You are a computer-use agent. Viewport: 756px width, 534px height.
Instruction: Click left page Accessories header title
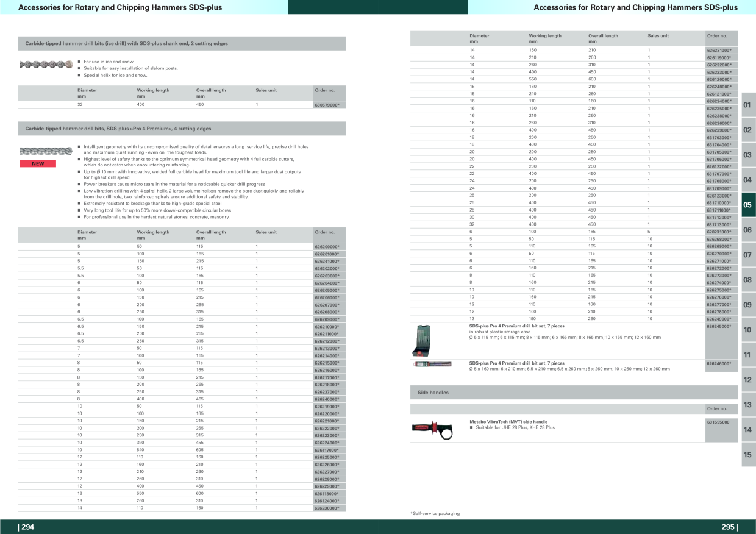coord(121,7)
